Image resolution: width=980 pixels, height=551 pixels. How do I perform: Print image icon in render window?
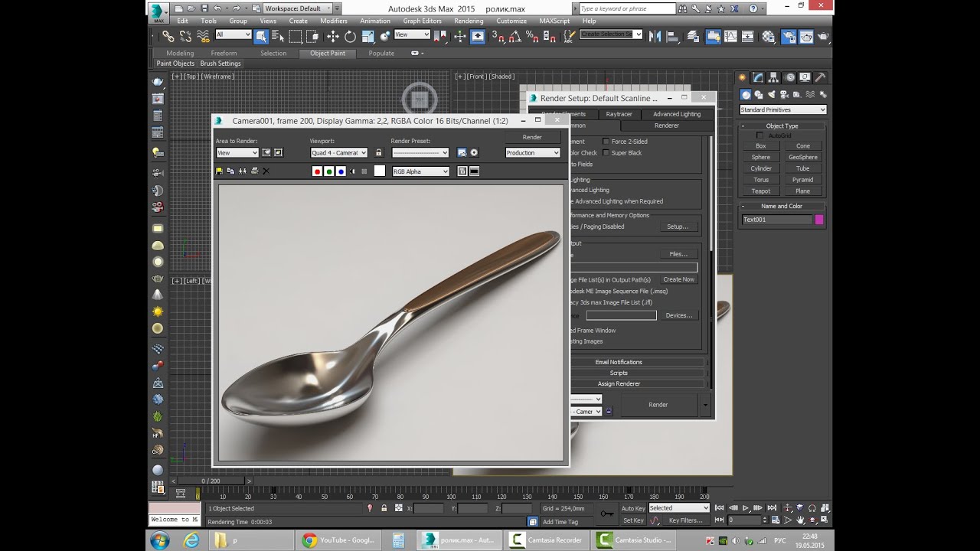coord(254,171)
